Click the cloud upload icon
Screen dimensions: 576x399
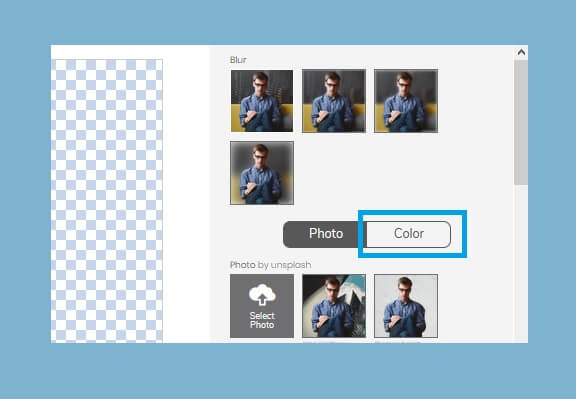click(x=262, y=295)
